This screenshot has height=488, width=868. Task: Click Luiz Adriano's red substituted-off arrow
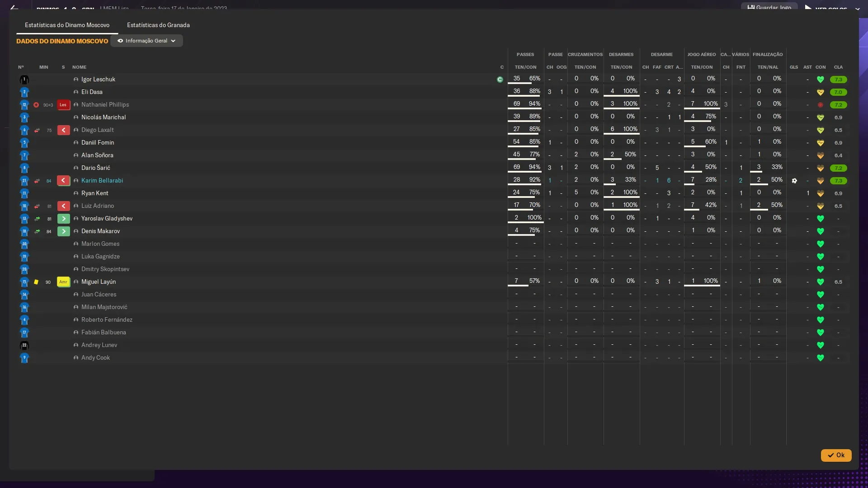63,206
